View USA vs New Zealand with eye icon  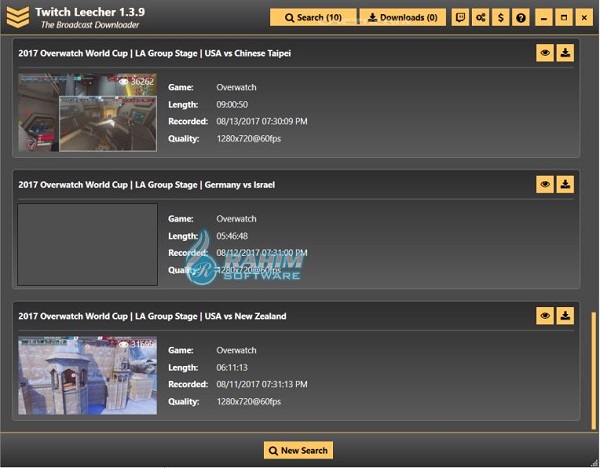tap(545, 316)
